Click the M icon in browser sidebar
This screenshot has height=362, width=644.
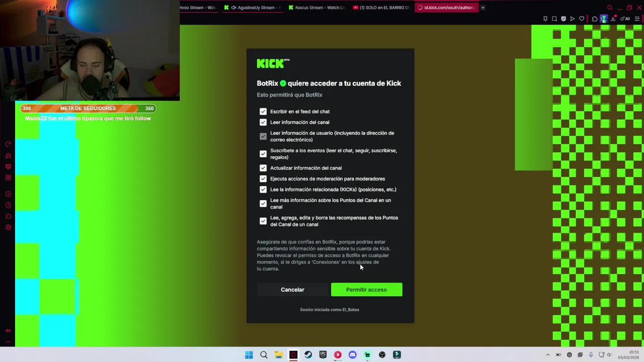pyautogui.click(x=8, y=177)
